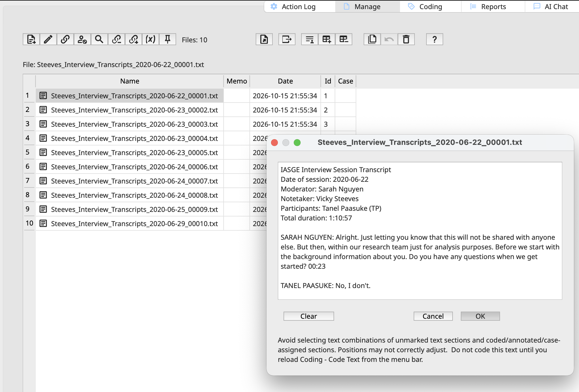
Task: Open the Reports tab
Action: [x=493, y=7]
